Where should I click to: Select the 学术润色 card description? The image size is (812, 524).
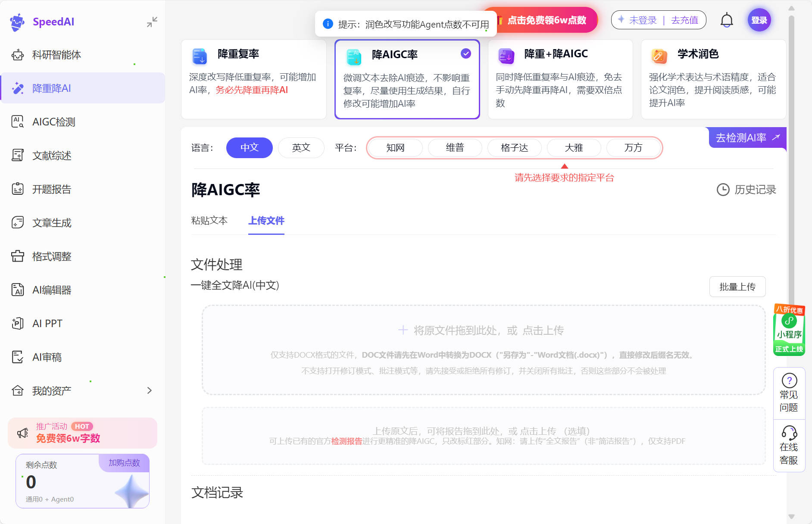click(712, 90)
